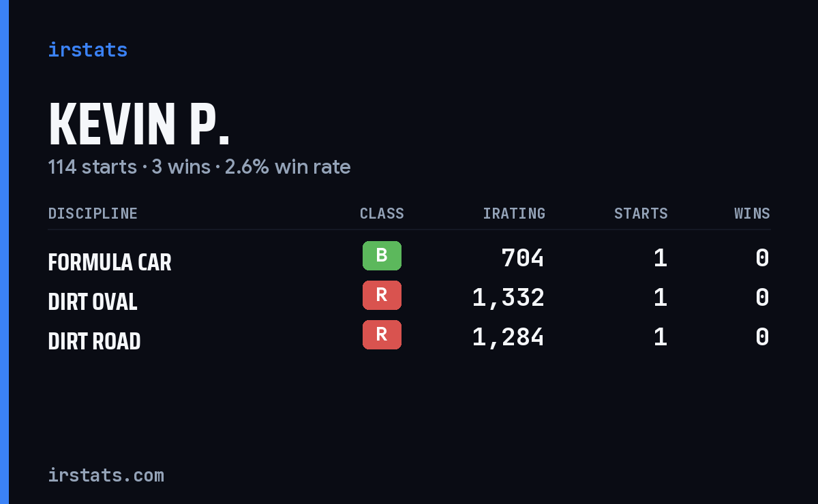Click the DISCIPLINE column header

[x=93, y=213]
